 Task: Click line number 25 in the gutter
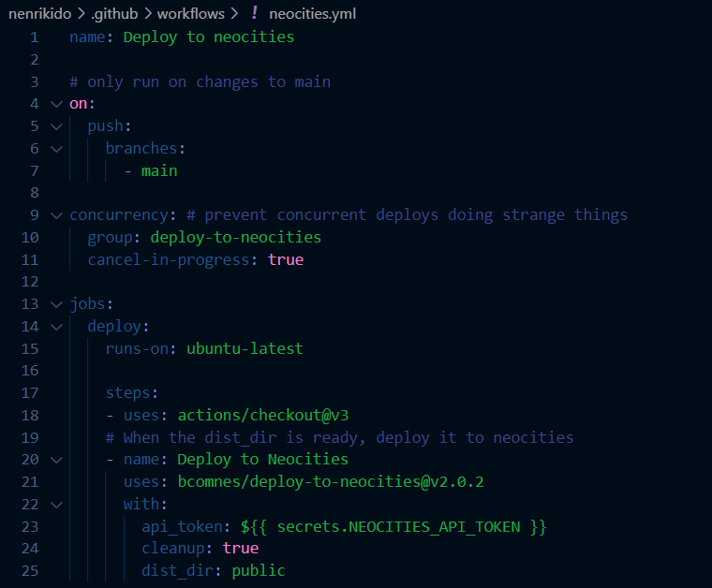[30, 571]
